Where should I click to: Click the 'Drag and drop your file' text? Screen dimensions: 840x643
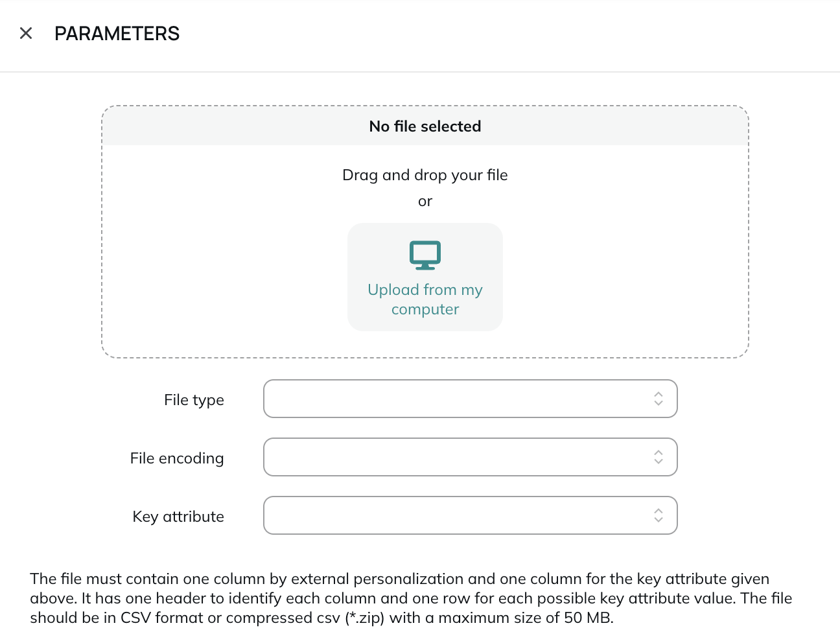point(425,175)
